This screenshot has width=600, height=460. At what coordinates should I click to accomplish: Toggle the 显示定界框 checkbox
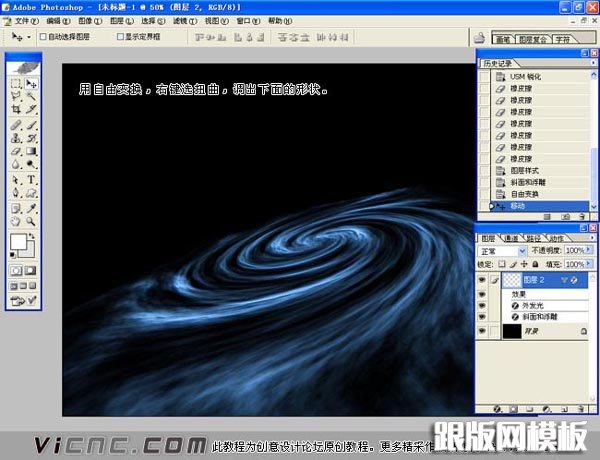(x=120, y=37)
